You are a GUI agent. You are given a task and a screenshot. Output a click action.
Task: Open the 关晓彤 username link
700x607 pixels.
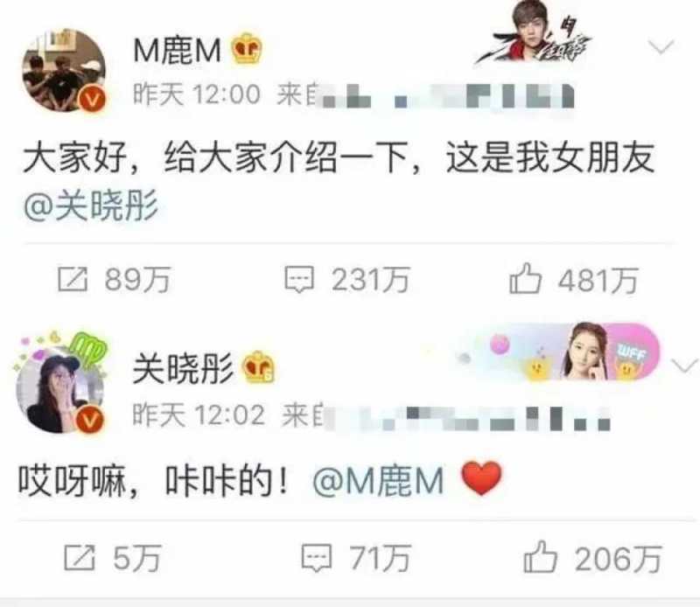pyautogui.click(x=183, y=368)
